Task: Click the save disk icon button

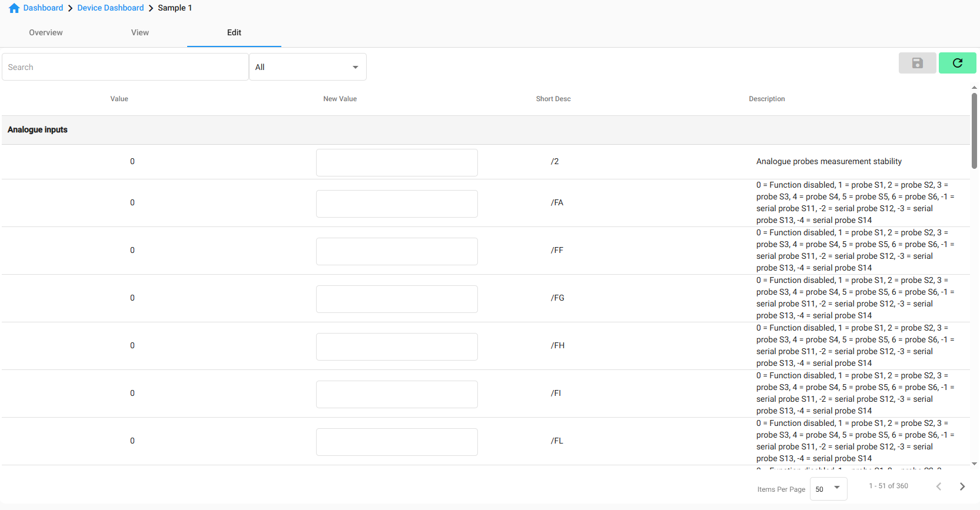Action: tap(917, 63)
